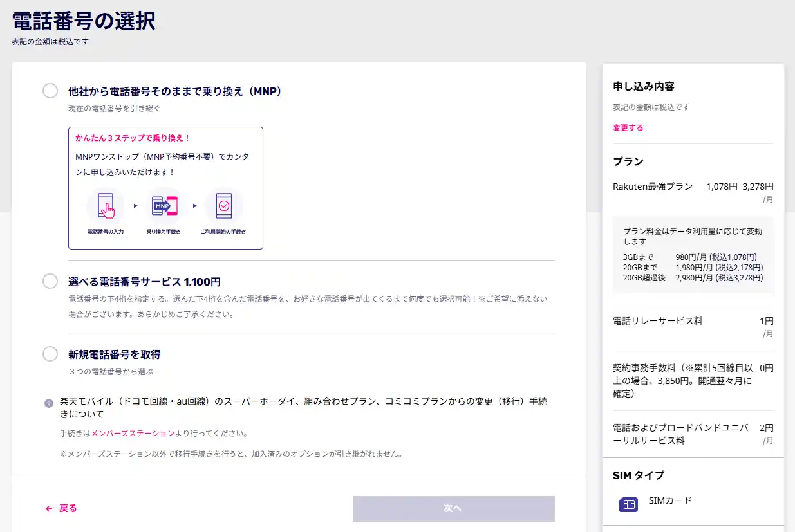Click the 次へ button

[x=453, y=508]
